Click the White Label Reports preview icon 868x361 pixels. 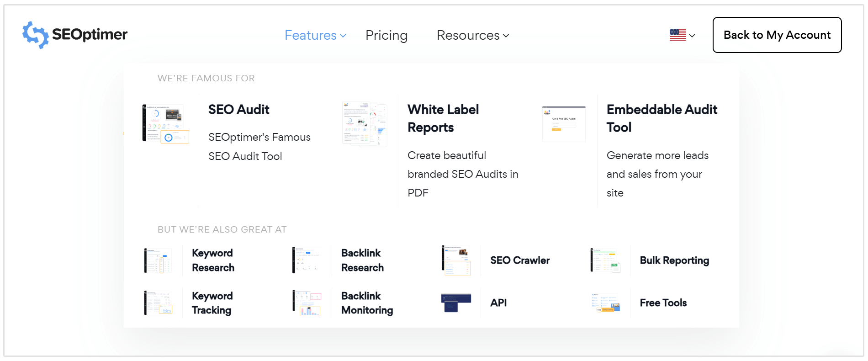[x=365, y=124]
